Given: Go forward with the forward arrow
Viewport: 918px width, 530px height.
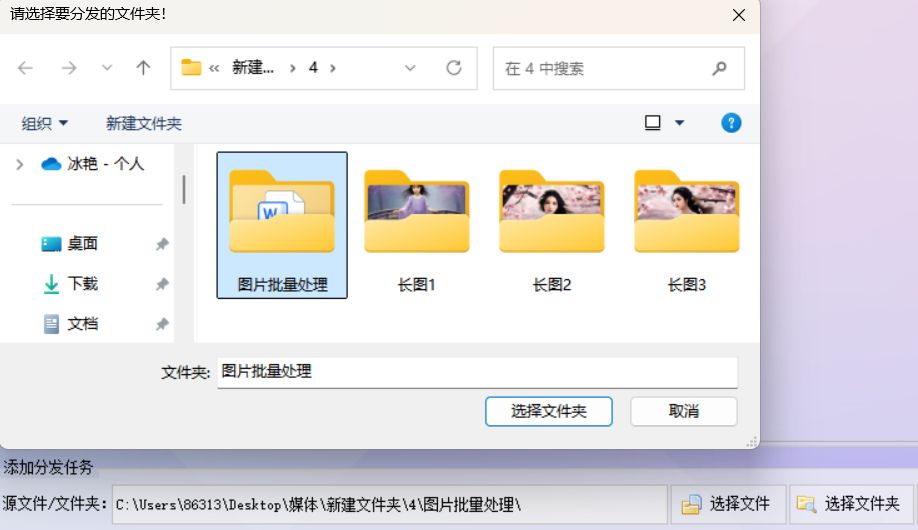Looking at the screenshot, I should [68, 68].
